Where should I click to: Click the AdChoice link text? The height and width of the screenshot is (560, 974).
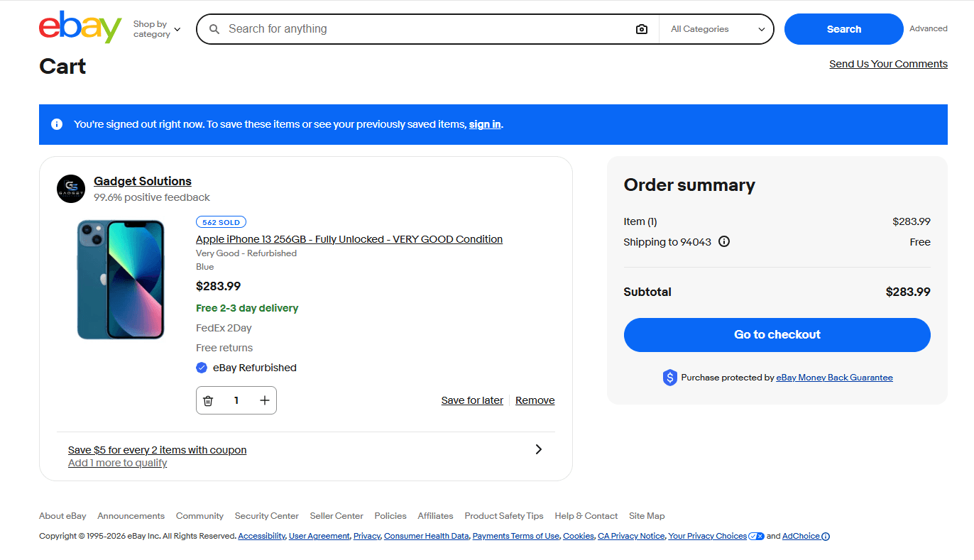click(x=801, y=537)
